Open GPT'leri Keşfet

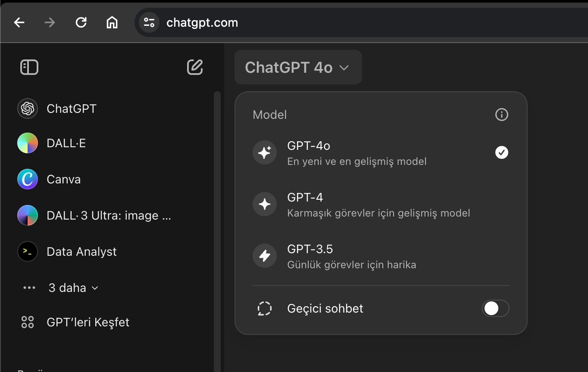[x=88, y=322]
